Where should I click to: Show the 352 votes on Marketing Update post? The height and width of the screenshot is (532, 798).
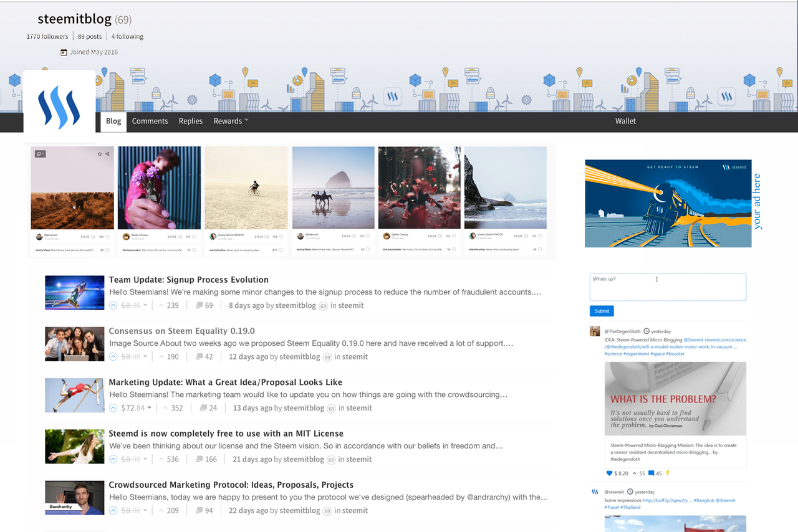[173, 408]
